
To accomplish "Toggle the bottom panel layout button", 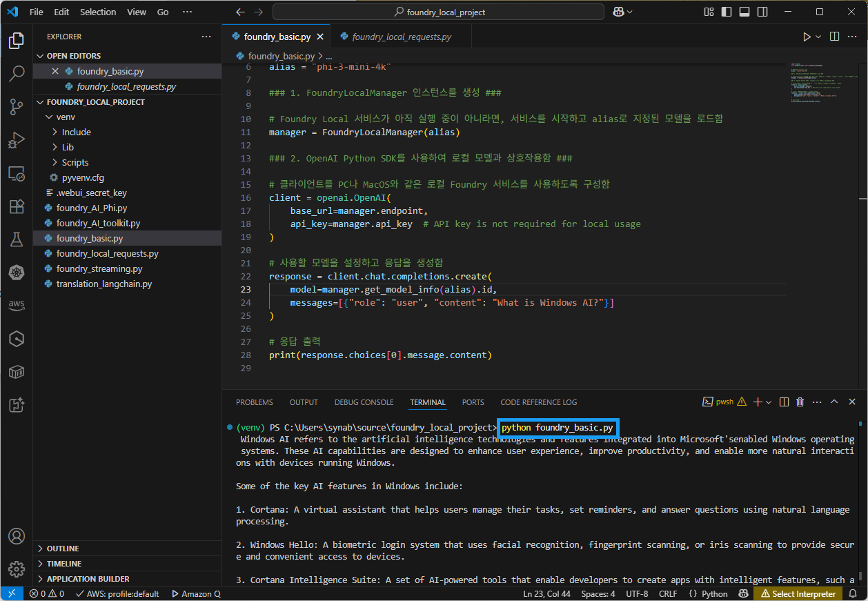I will tap(744, 12).
